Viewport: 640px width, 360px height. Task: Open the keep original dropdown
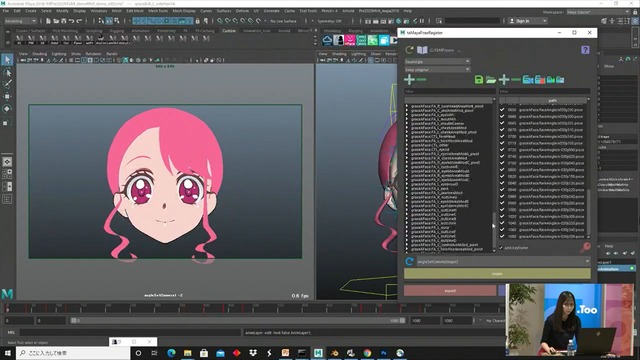click(437, 70)
